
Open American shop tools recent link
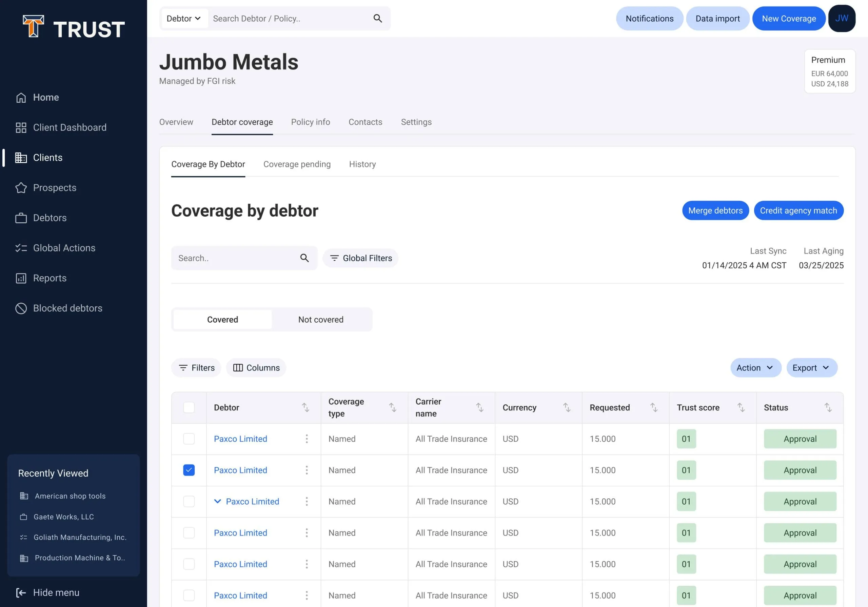coord(70,496)
